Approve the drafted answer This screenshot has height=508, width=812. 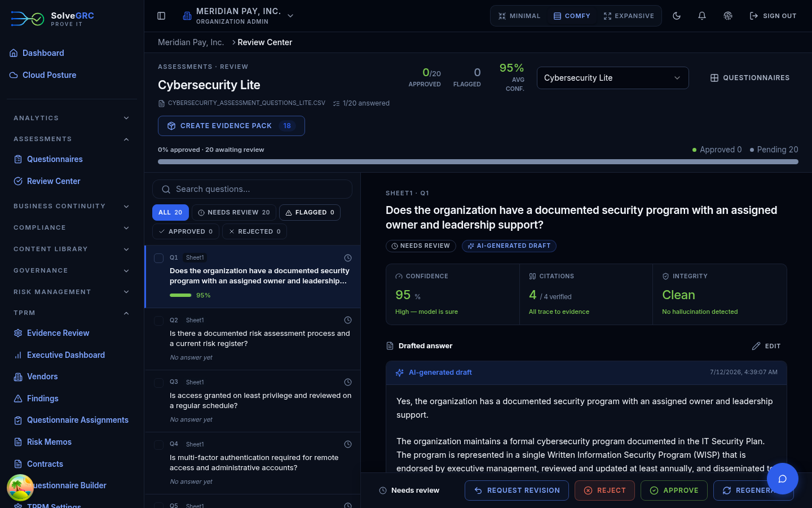click(x=674, y=491)
